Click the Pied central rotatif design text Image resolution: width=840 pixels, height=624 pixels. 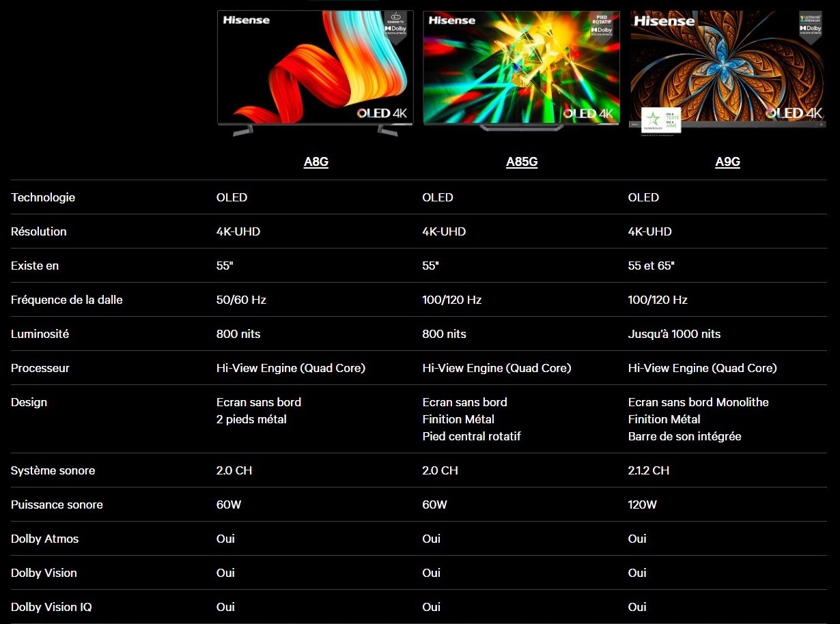(x=472, y=436)
